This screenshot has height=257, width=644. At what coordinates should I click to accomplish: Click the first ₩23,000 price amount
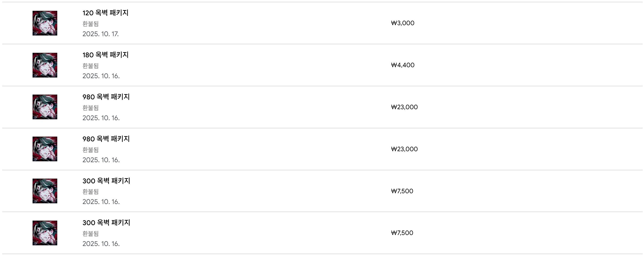coord(404,107)
